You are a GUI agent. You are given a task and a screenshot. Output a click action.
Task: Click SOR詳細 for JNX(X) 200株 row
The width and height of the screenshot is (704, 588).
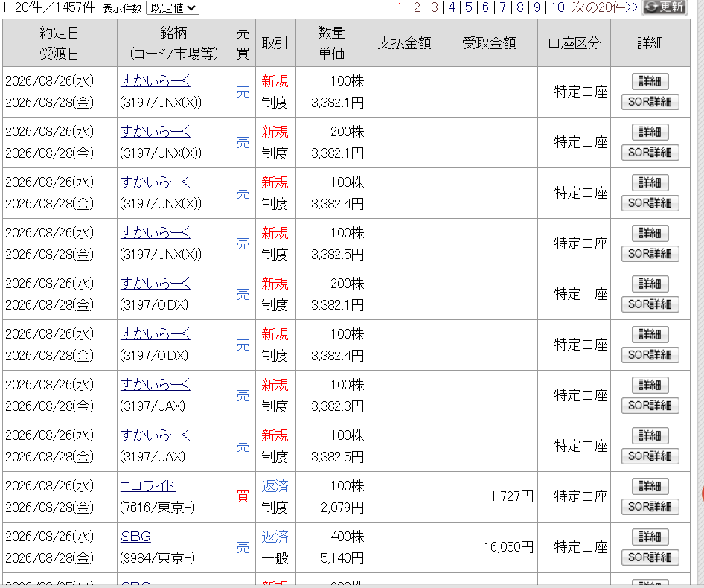(650, 153)
